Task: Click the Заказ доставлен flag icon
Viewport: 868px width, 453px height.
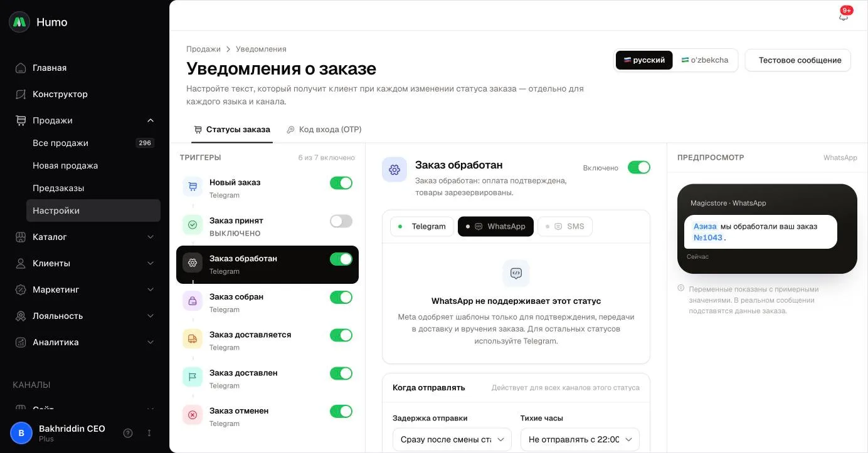Action: pyautogui.click(x=193, y=377)
